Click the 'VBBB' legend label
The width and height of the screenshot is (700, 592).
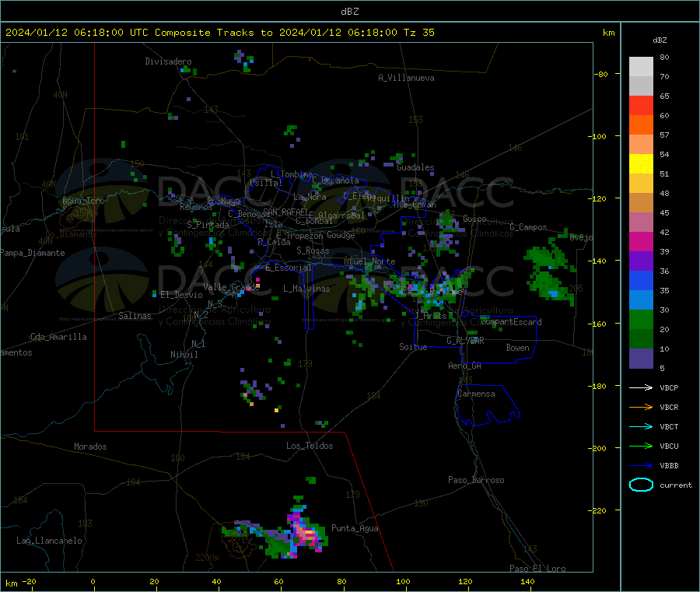669,466
